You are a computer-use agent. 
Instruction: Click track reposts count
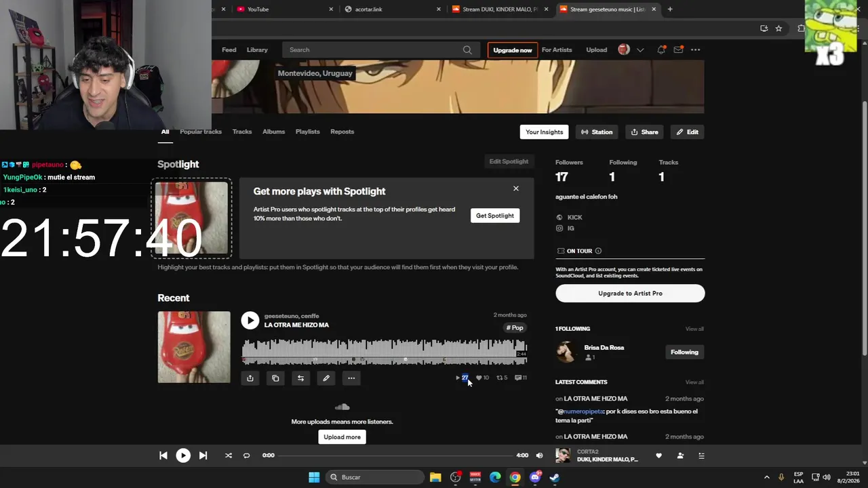point(502,378)
